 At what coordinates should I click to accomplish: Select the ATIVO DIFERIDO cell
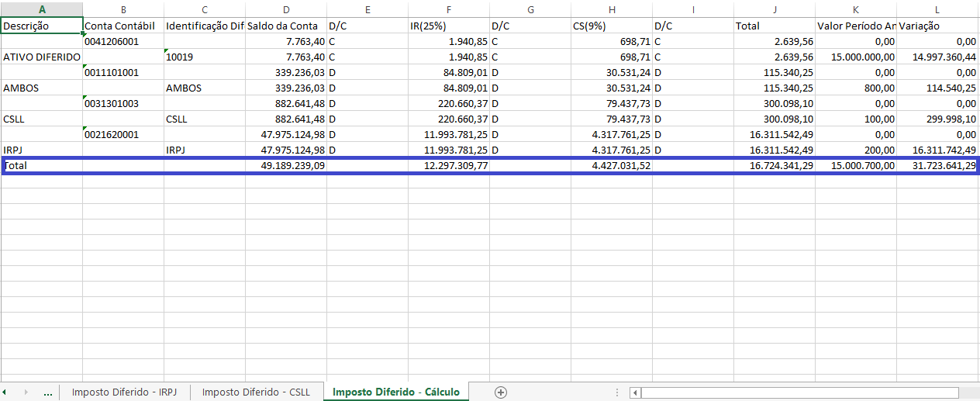42,57
